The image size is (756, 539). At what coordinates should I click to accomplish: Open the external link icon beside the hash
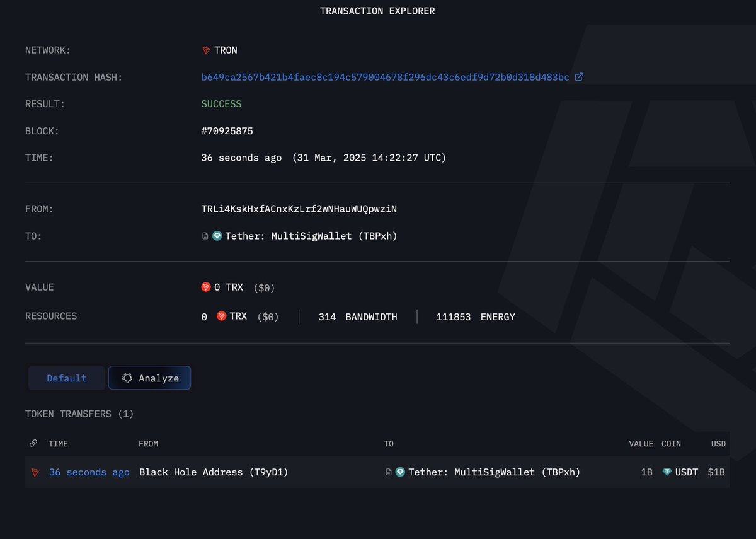click(x=579, y=77)
